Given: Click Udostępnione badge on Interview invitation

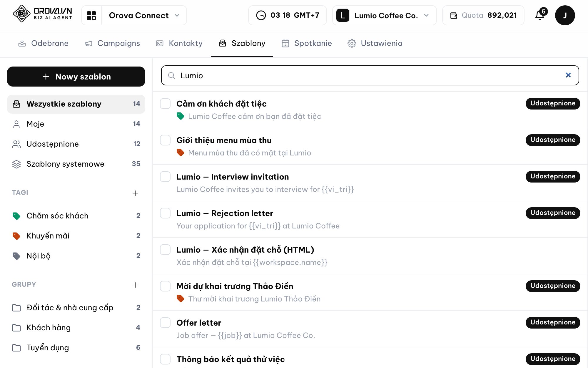Looking at the screenshot, I should pos(553,176).
